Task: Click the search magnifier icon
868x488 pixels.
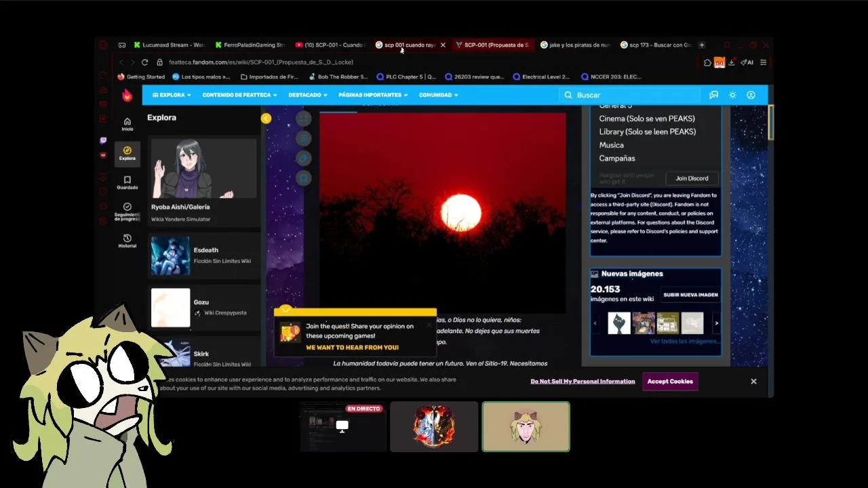Action: click(568, 95)
